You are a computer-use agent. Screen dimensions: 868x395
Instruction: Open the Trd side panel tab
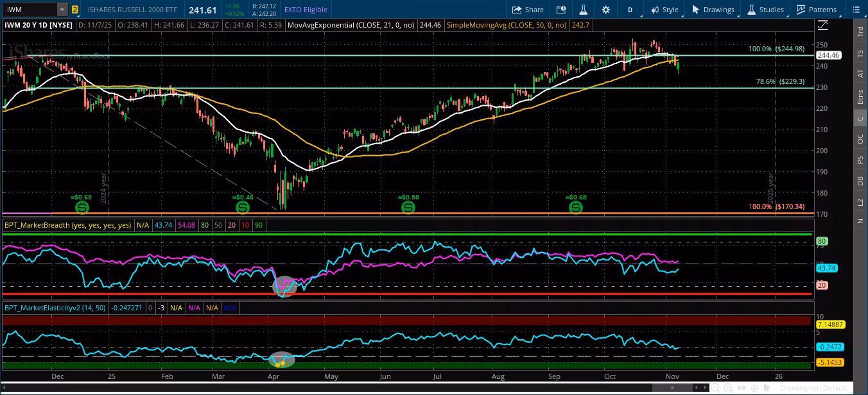[x=860, y=33]
